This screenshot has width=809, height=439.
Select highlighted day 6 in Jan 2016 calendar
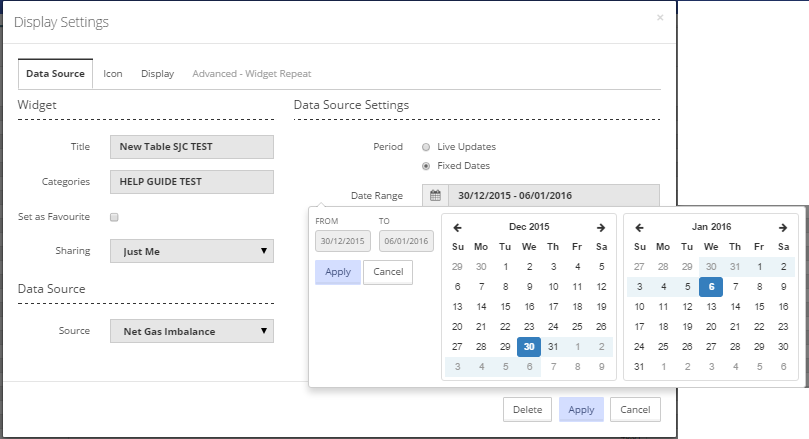(x=711, y=287)
